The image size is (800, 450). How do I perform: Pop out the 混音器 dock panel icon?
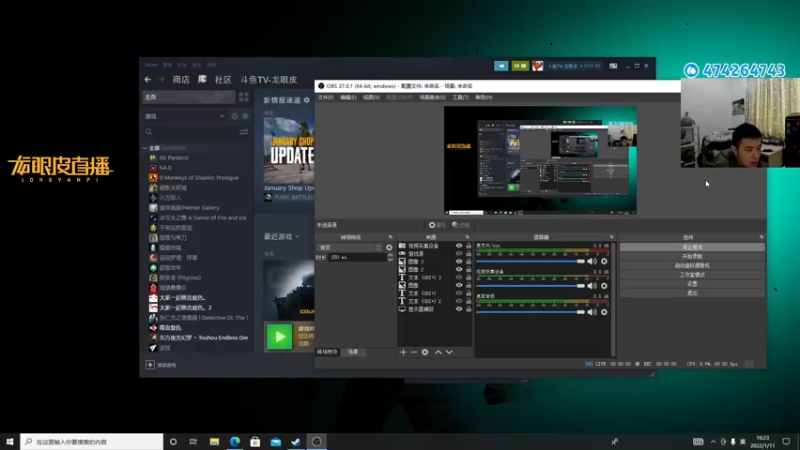point(611,237)
